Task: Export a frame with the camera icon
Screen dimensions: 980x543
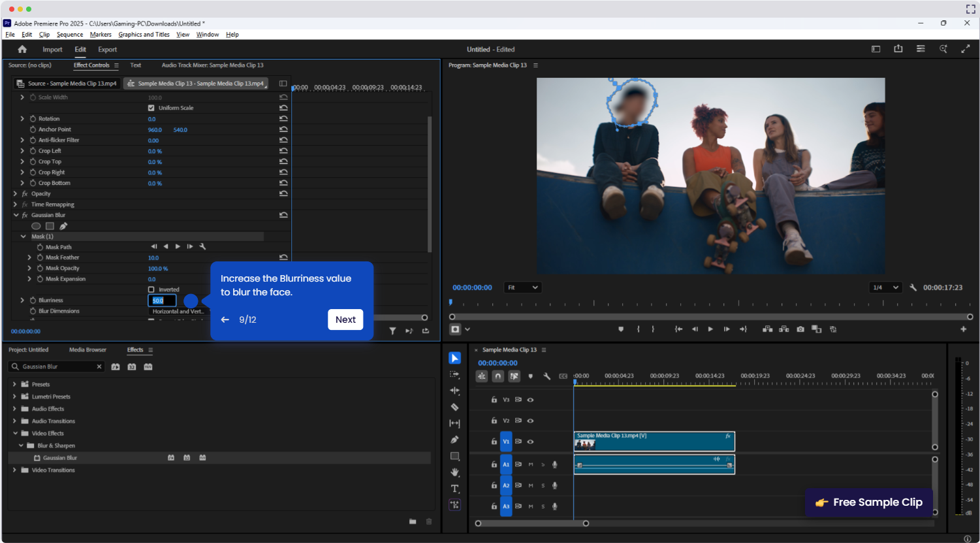Action: (x=800, y=329)
